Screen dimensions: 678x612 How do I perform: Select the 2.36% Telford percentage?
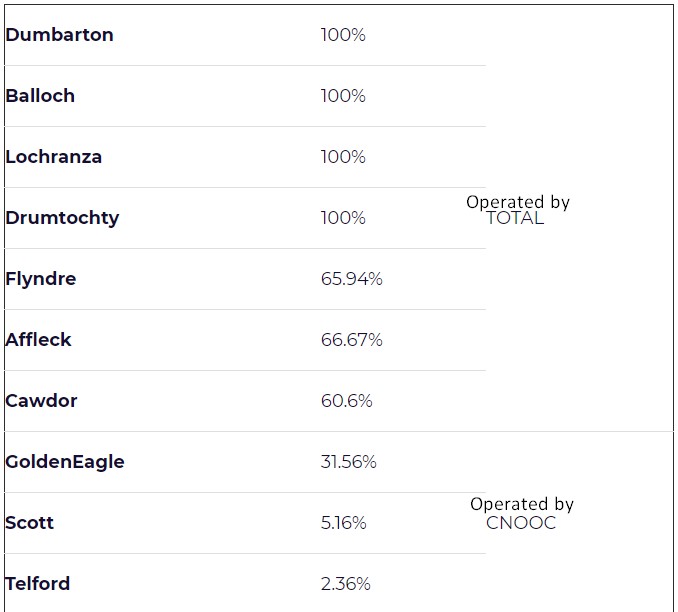[x=345, y=584]
